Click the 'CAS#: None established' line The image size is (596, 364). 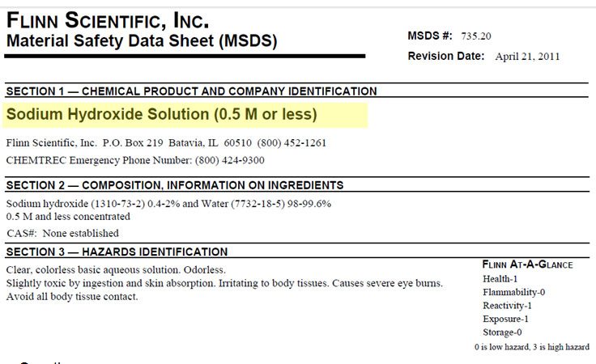(x=62, y=233)
